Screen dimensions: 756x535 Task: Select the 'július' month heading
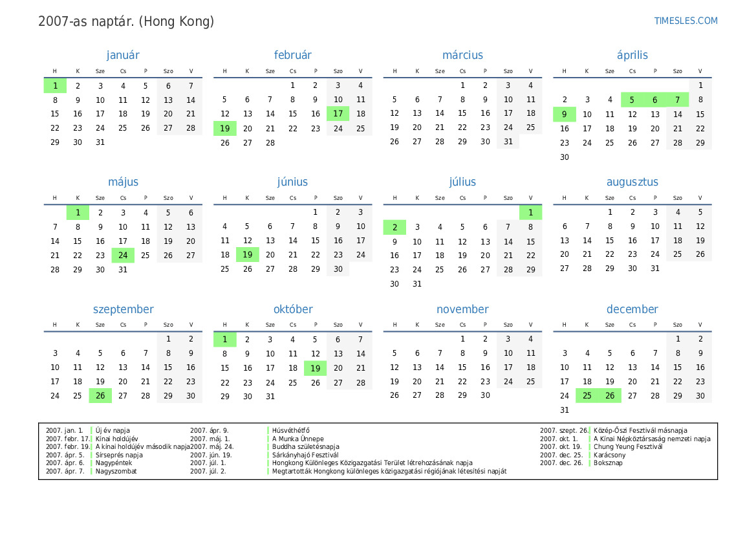tap(463, 182)
